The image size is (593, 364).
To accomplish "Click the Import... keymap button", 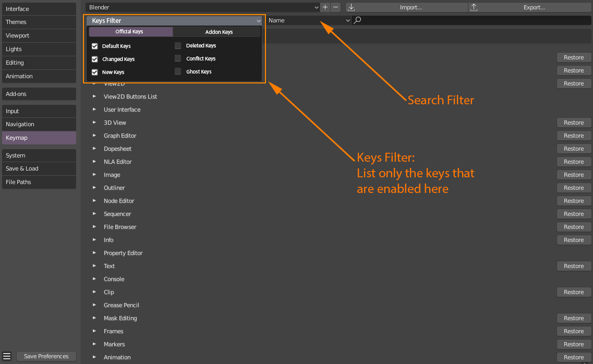I will coord(407,7).
